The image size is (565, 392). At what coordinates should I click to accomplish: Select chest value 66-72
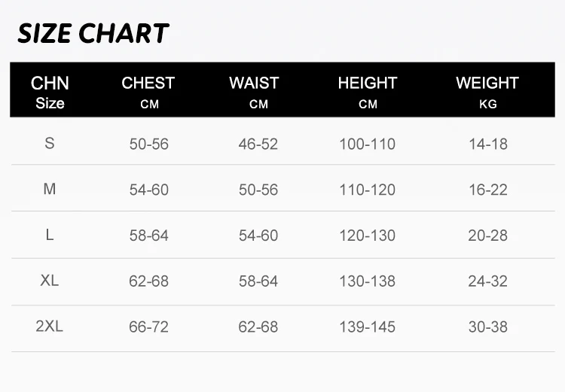coord(149,327)
